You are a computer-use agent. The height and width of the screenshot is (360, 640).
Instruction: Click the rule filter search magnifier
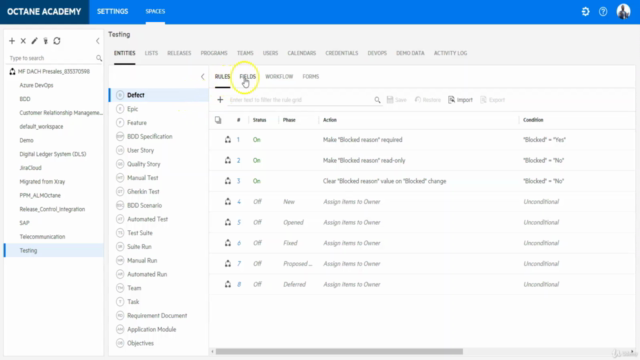pos(377,100)
